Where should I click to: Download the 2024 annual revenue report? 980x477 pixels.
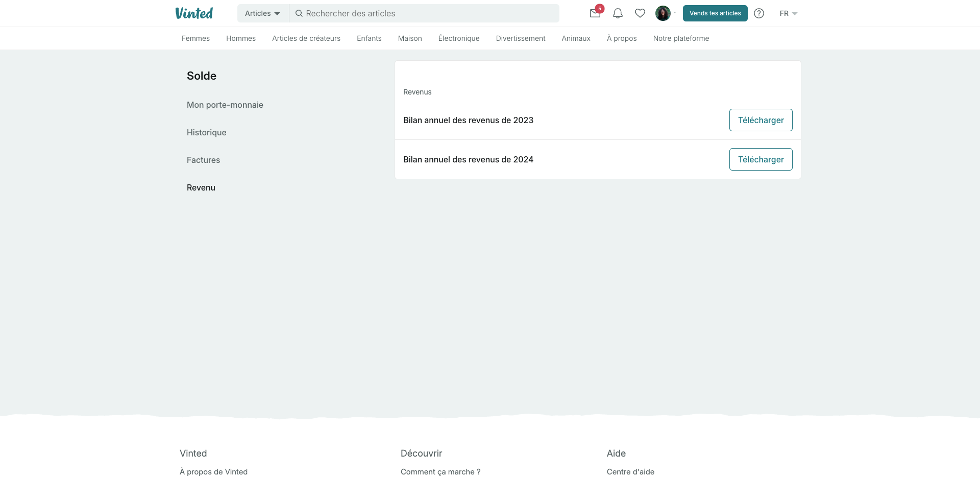tap(761, 159)
